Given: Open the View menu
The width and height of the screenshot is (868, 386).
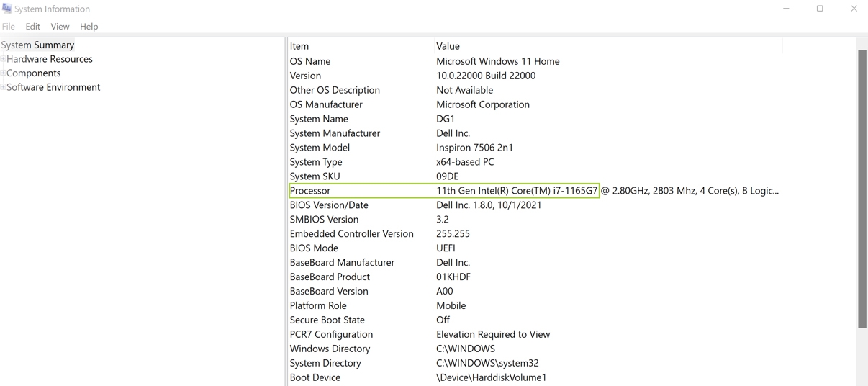Looking at the screenshot, I should coord(60,27).
